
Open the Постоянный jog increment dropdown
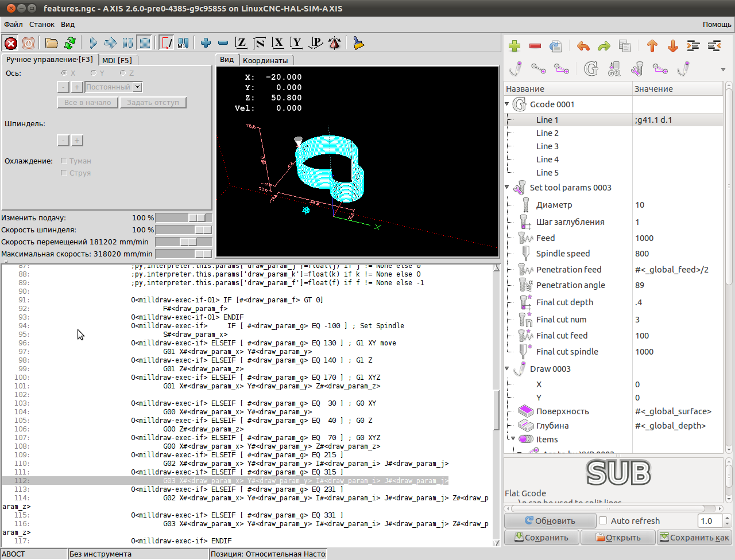tap(137, 87)
